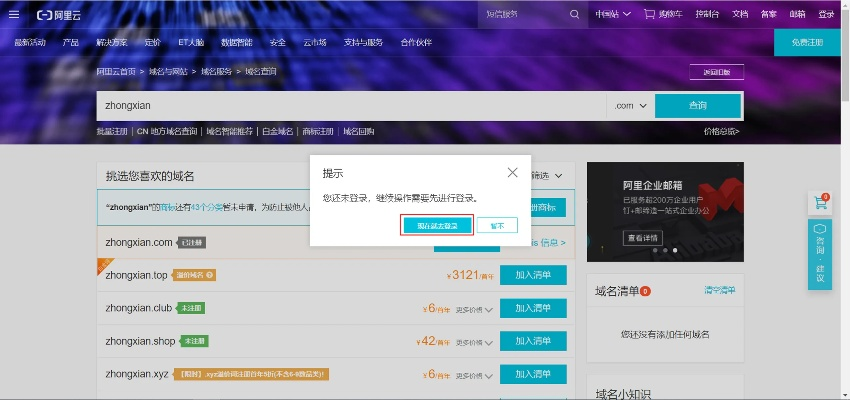Open the ET大脑 menu
The height and width of the screenshot is (400, 850).
(x=191, y=42)
